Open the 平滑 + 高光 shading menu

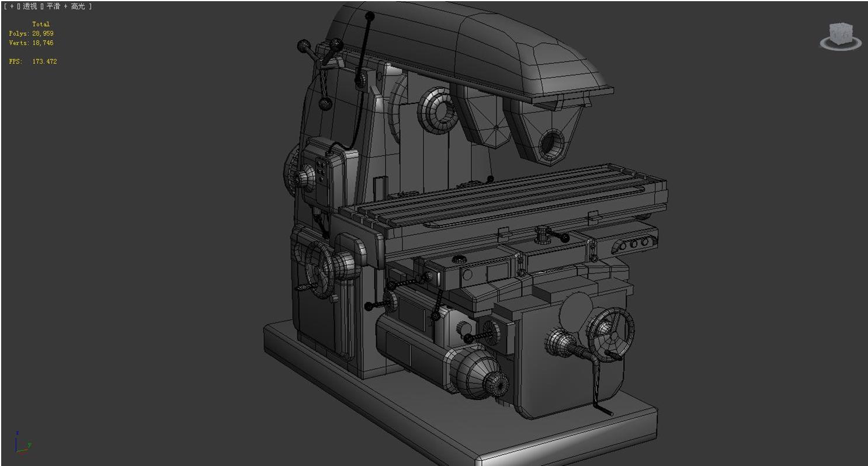[x=65, y=6]
